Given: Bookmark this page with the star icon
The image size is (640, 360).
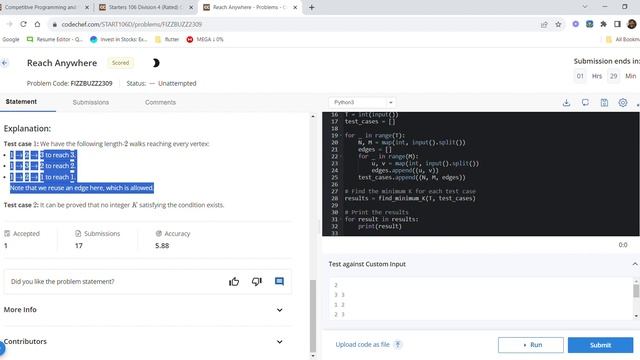Looking at the screenshot, I should tap(558, 24).
